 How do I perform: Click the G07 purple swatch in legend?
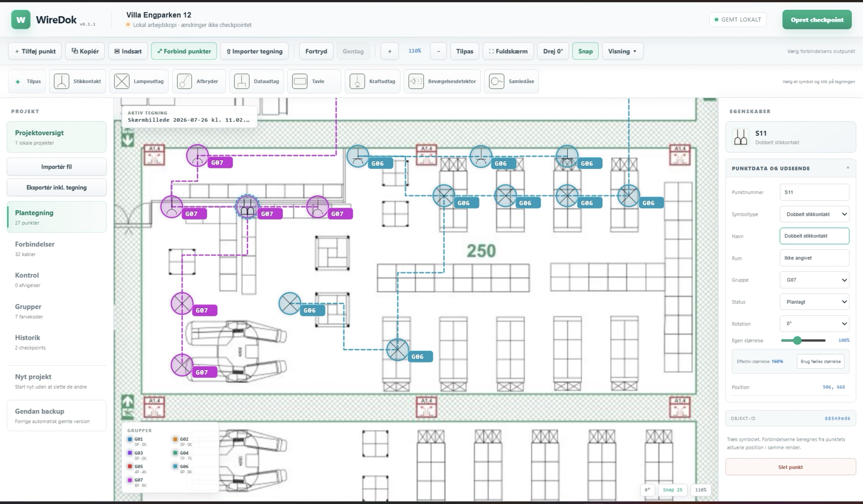click(130, 480)
